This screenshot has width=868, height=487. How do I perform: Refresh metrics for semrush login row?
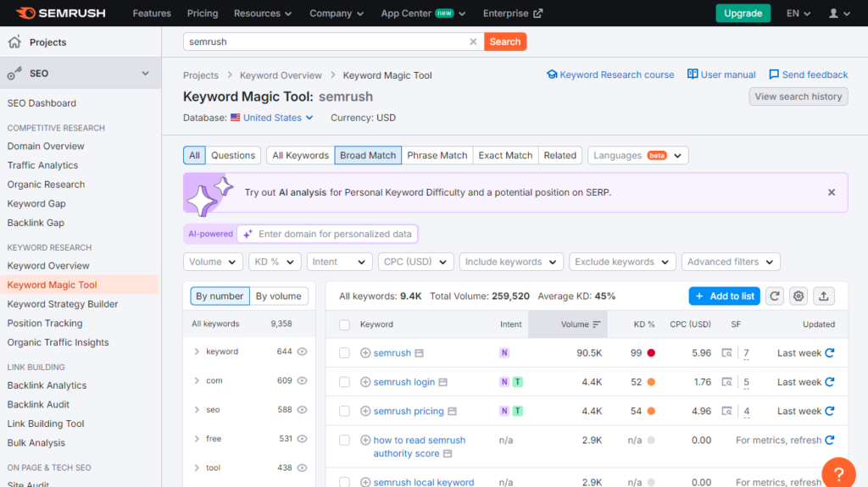(829, 382)
